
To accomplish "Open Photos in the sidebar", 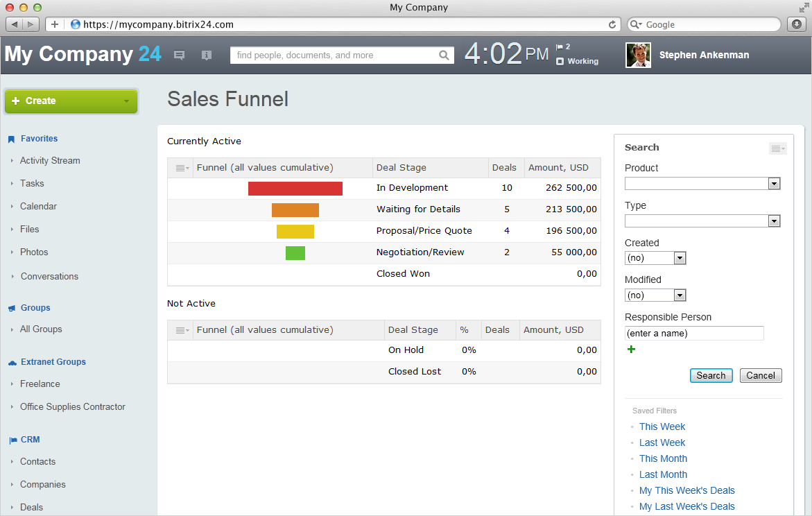I will click(x=34, y=252).
